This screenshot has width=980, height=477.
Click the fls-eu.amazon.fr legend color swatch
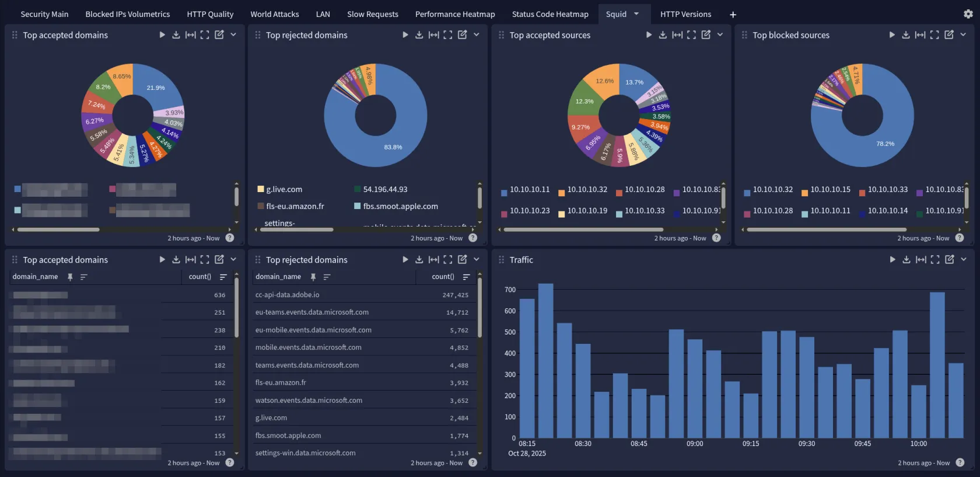[261, 206]
